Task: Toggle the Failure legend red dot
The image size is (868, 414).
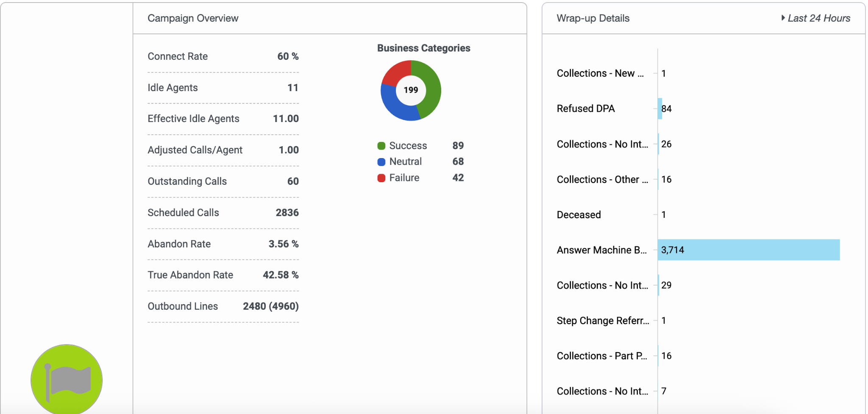Action: pyautogui.click(x=381, y=178)
